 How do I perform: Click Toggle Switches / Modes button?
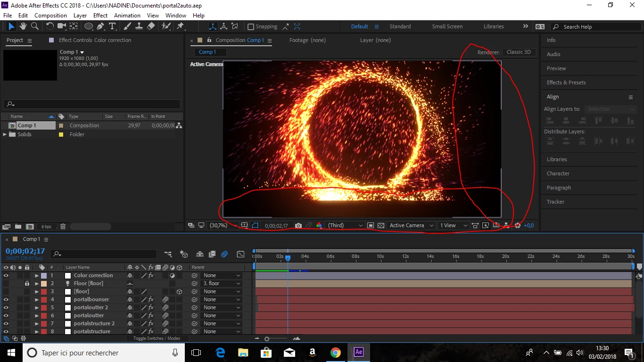point(157,338)
